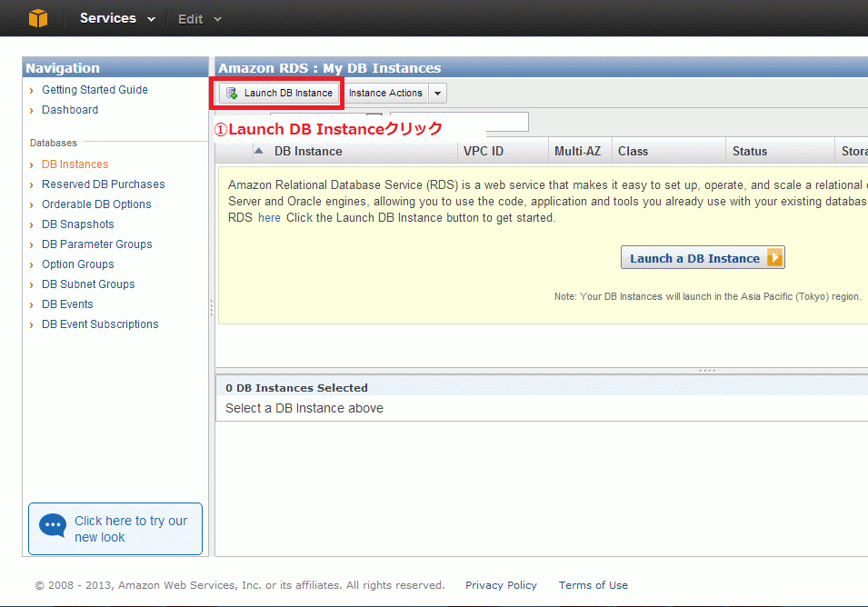The image size is (868, 607).
Task: Open DB Subnet Groups
Action: point(88,284)
